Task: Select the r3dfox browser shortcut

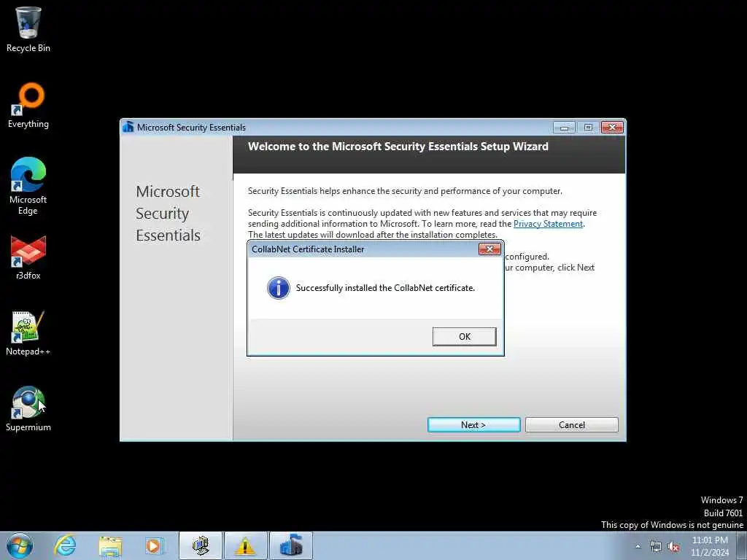Action: click(x=28, y=257)
